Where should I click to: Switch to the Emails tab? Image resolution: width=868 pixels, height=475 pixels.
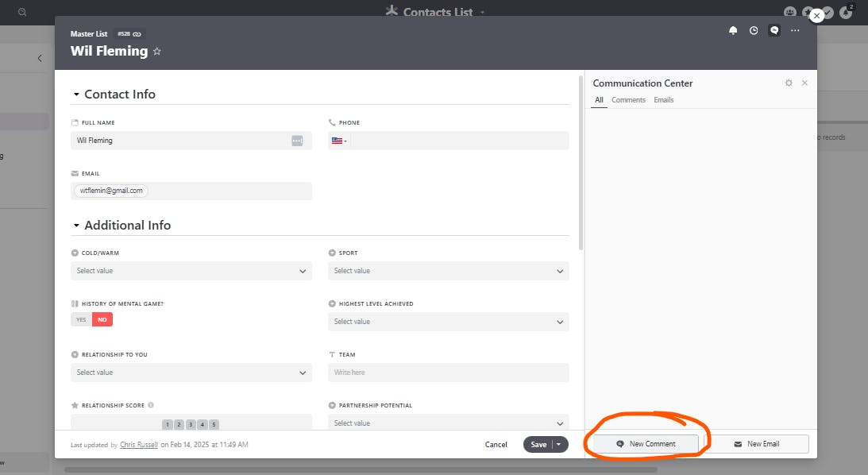[x=664, y=100]
